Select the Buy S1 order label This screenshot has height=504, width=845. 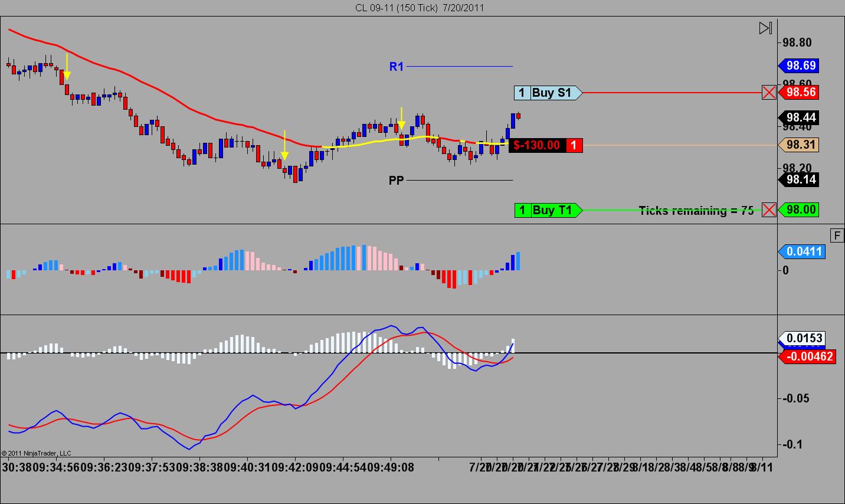pyautogui.click(x=548, y=92)
